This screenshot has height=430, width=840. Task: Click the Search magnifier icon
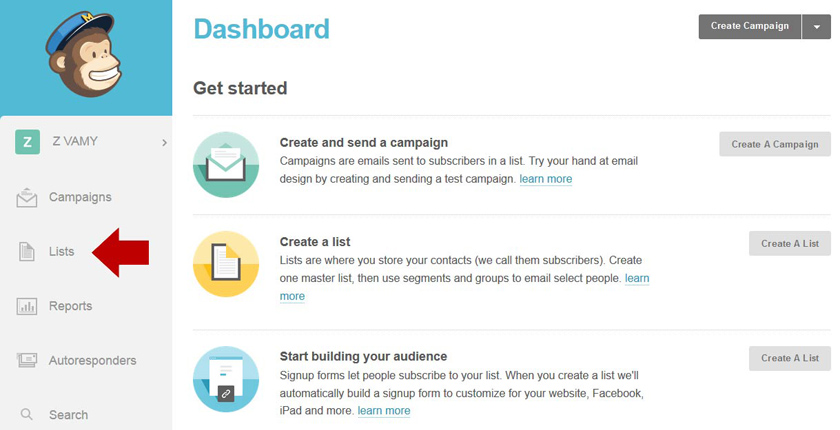coord(27,414)
